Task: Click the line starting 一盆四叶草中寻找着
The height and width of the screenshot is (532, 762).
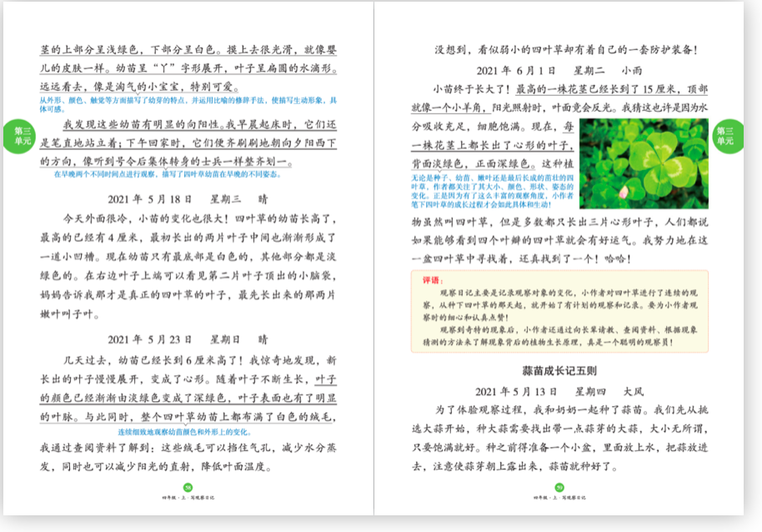Action: 521,259
